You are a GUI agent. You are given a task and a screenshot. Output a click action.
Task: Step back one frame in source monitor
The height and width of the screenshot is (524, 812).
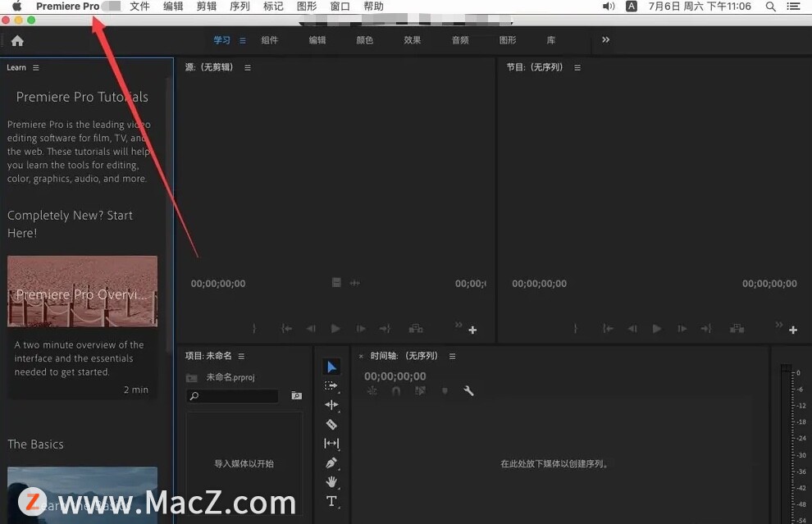(x=311, y=328)
